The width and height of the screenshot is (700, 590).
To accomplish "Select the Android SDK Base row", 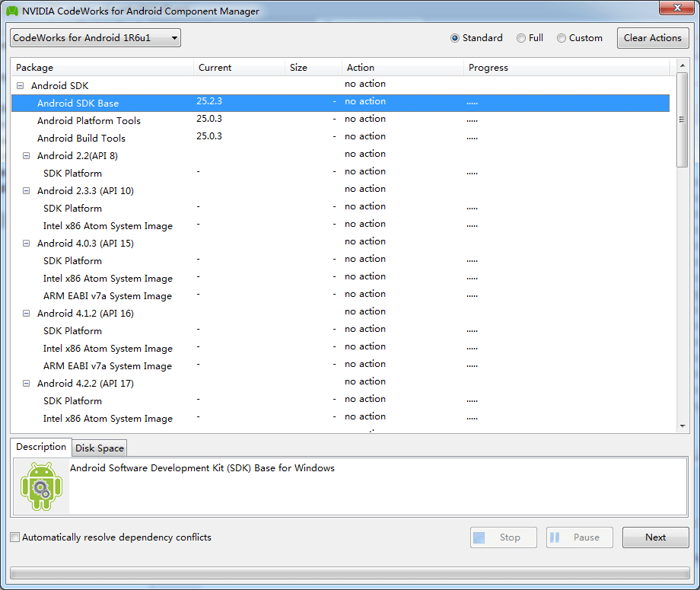I will pos(340,104).
